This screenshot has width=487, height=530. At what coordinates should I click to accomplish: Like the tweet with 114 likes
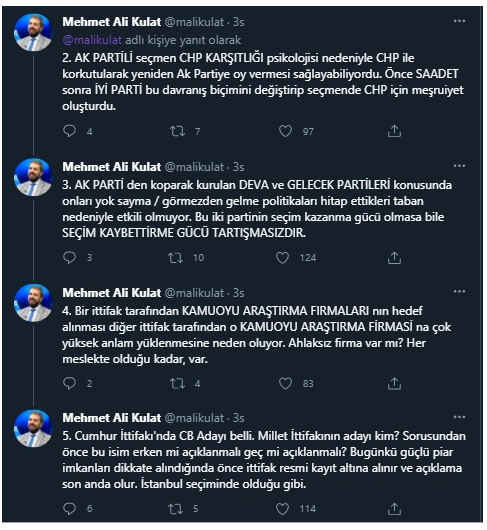pyautogui.click(x=283, y=509)
